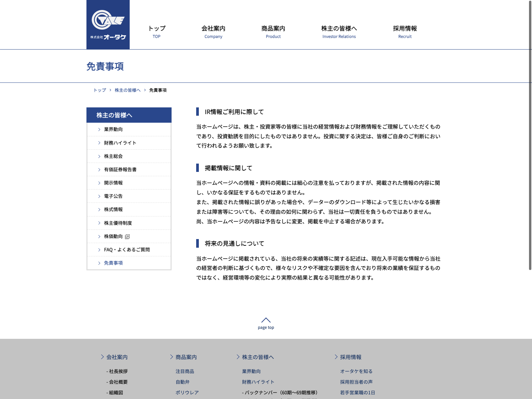
Task: Open オータケを知る footer link
Action: [x=356, y=371]
